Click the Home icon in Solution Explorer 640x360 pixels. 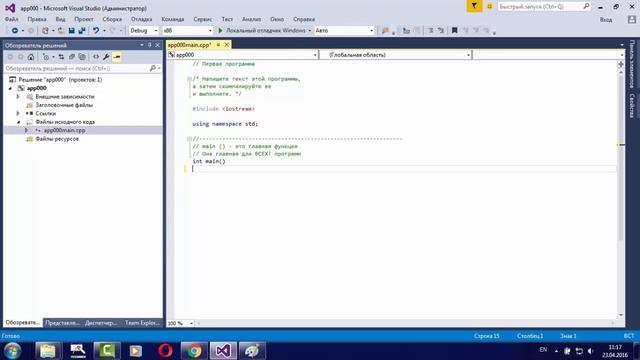click(x=31, y=57)
